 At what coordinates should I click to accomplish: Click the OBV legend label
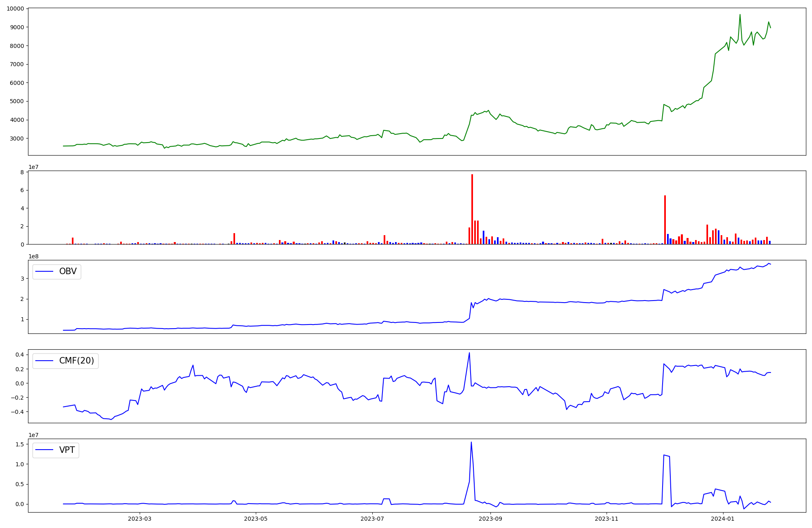[67, 271]
